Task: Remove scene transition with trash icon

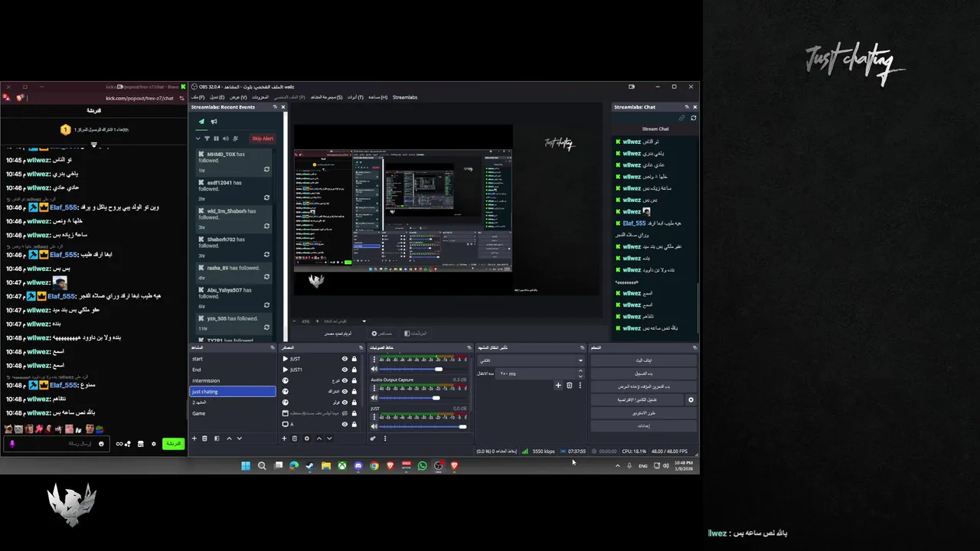Action: [x=570, y=386]
